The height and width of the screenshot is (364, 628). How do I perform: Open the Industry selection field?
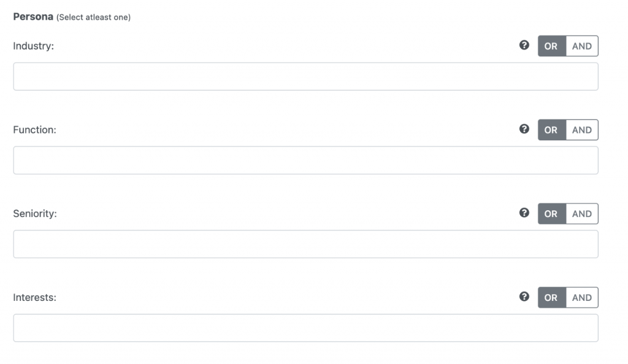coord(305,77)
